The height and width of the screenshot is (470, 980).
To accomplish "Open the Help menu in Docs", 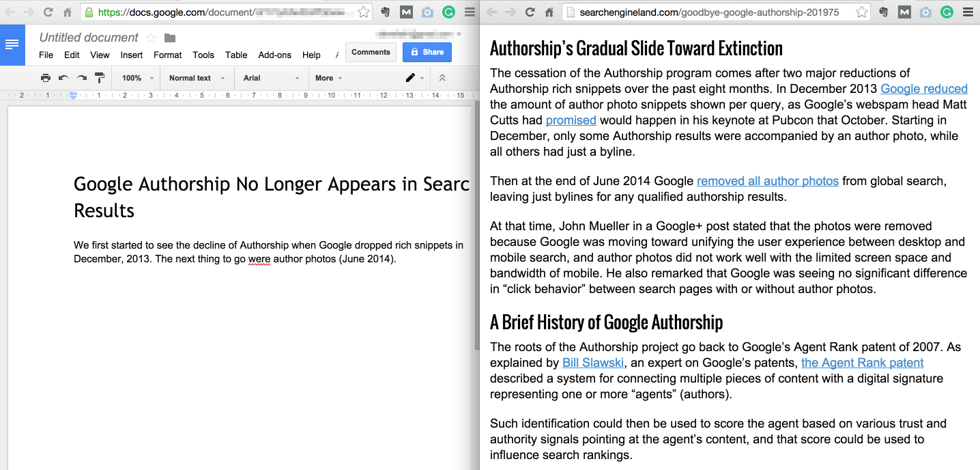I will click(311, 55).
